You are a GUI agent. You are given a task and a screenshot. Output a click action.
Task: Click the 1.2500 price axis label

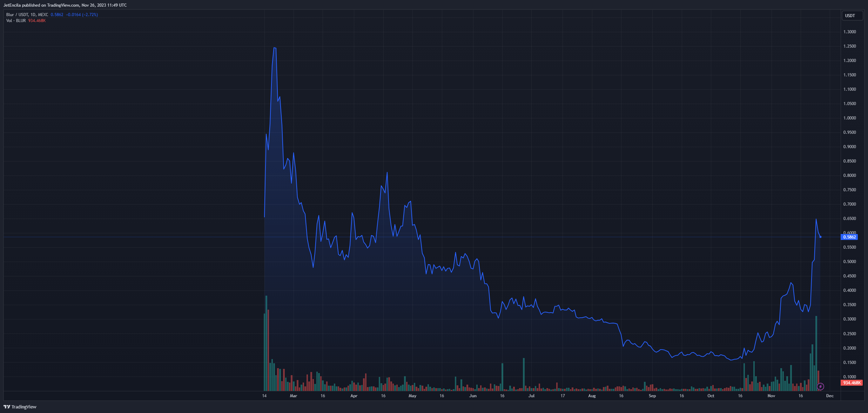(x=850, y=46)
